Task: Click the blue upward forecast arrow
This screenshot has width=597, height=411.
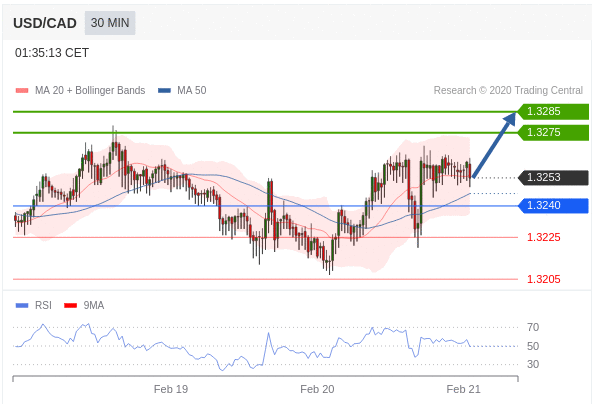Action: [x=494, y=145]
